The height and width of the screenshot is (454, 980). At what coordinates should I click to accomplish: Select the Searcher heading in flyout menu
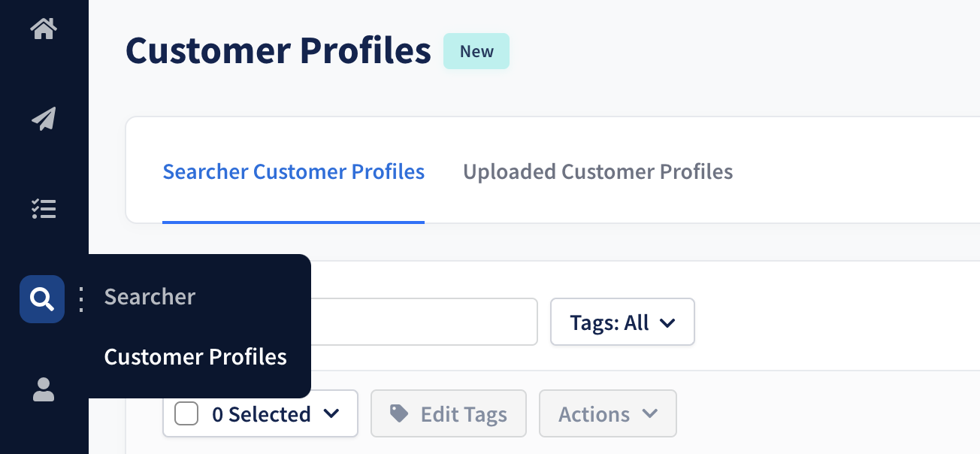click(x=150, y=296)
